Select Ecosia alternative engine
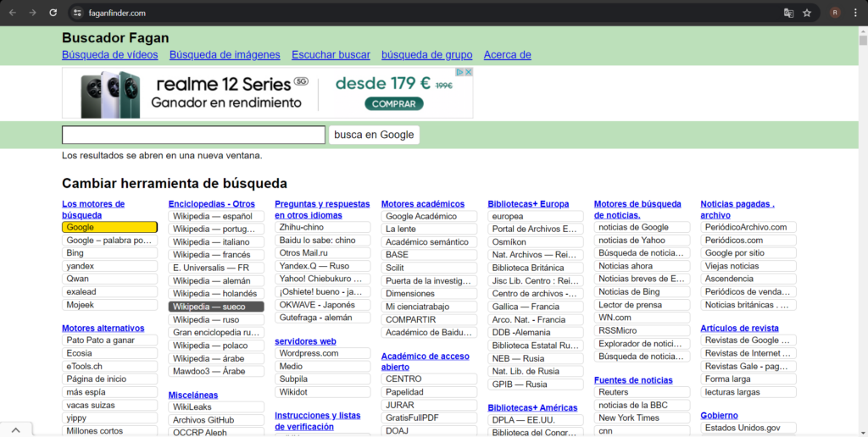868x437 pixels. coord(109,353)
